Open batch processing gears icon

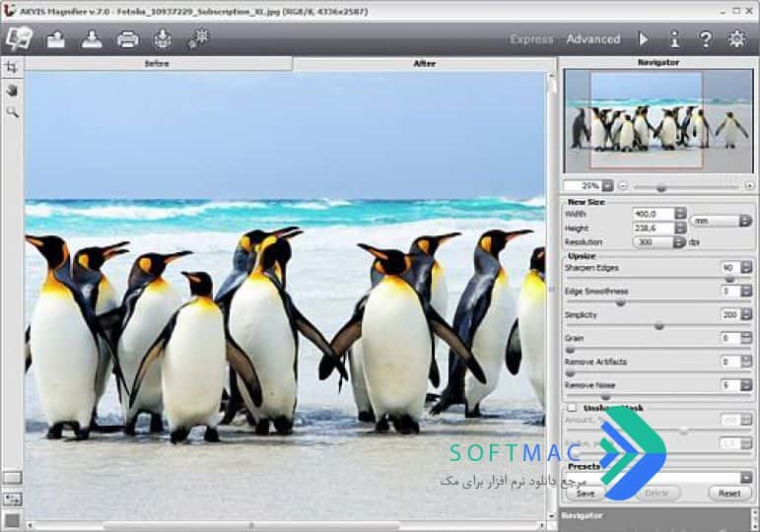click(198, 38)
